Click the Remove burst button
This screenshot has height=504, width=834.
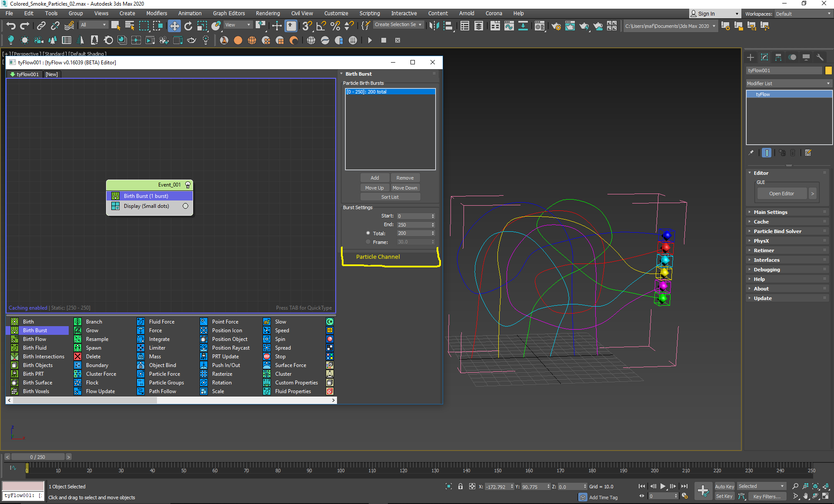coord(405,178)
